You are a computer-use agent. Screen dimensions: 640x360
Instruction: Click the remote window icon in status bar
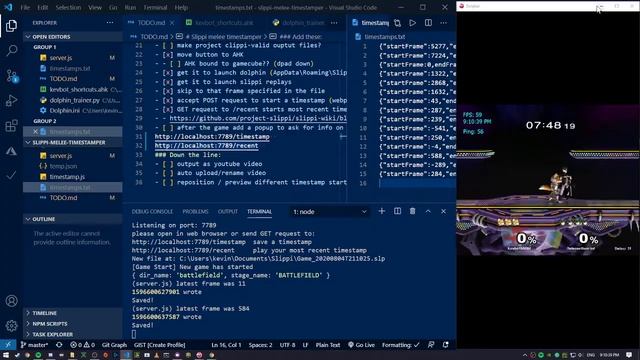click(8, 345)
